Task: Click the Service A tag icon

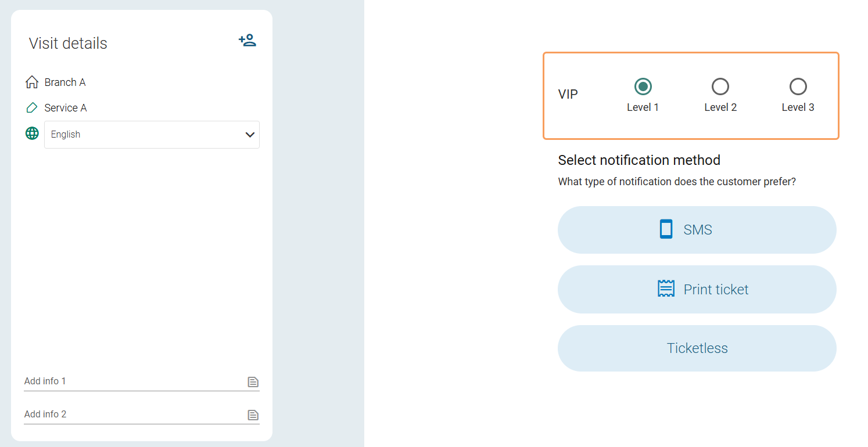Action: [x=32, y=108]
